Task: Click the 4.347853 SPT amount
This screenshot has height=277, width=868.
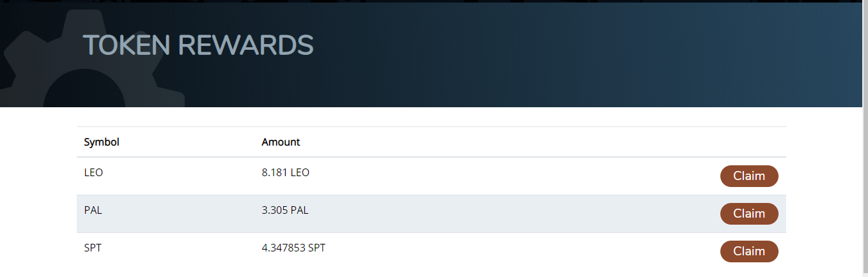Action: pos(293,248)
